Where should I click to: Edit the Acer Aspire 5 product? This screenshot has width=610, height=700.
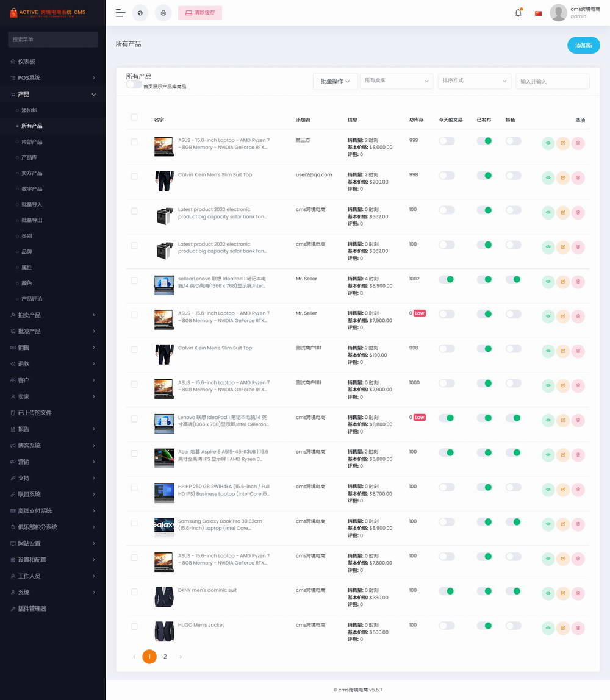(x=563, y=455)
